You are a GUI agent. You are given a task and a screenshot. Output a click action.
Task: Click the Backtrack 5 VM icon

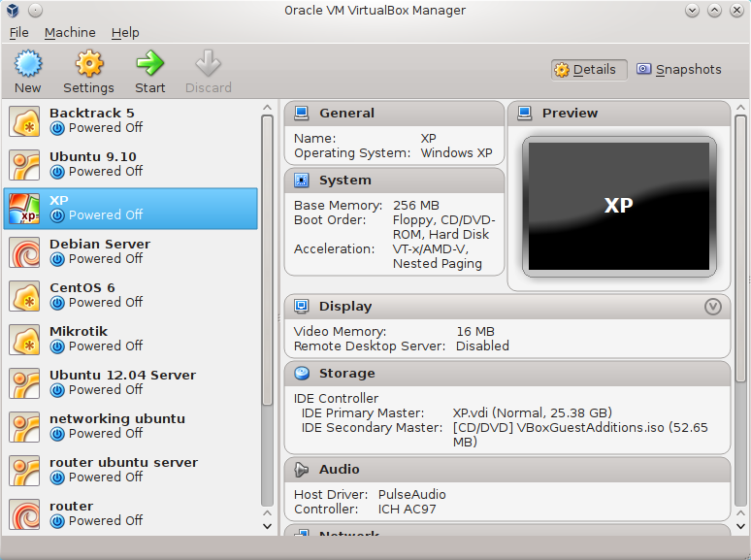[x=24, y=121]
